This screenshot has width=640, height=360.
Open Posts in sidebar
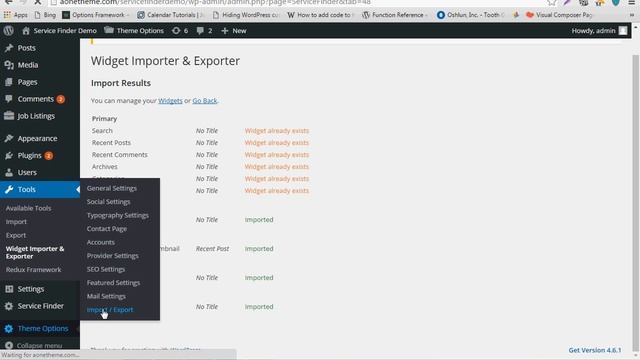26,48
